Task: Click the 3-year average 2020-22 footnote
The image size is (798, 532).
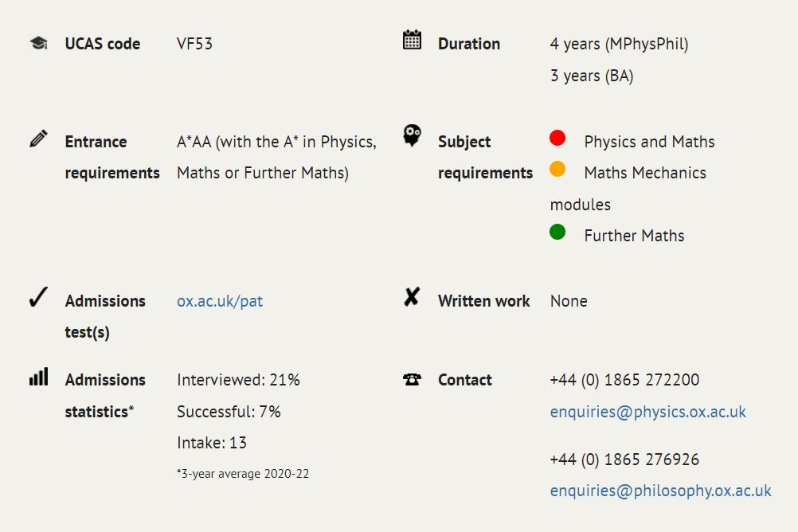Action: pyautogui.click(x=243, y=474)
